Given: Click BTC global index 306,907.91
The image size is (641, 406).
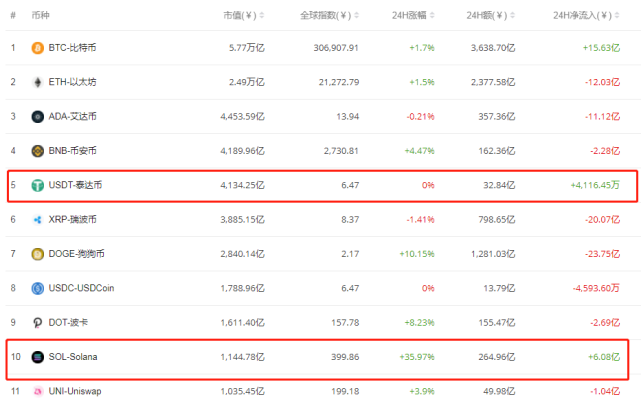Looking at the screenshot, I should click(336, 48).
